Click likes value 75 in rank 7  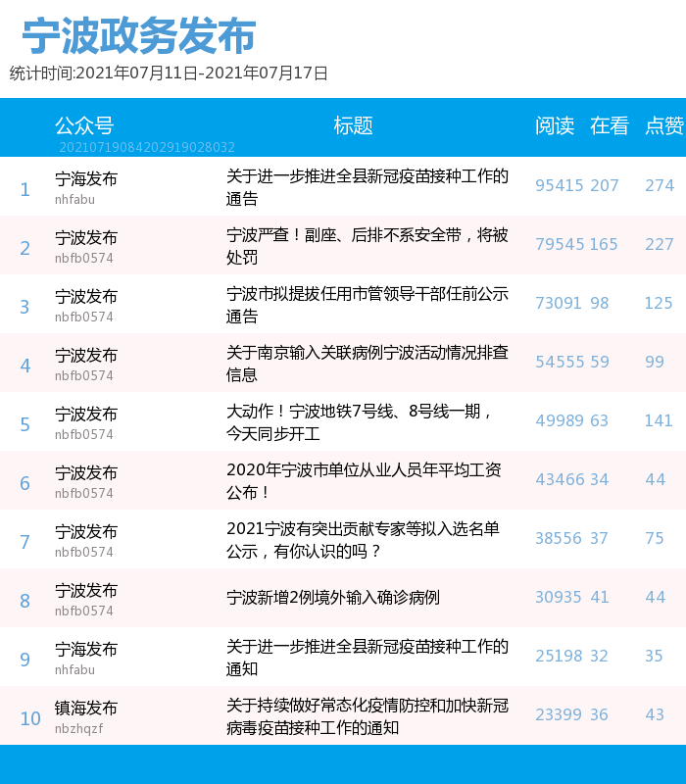(655, 538)
